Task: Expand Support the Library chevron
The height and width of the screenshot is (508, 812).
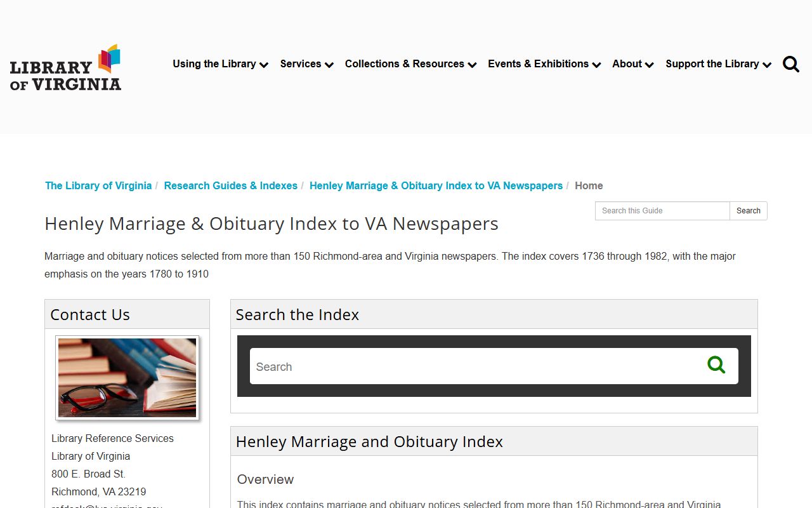Action: (767, 65)
